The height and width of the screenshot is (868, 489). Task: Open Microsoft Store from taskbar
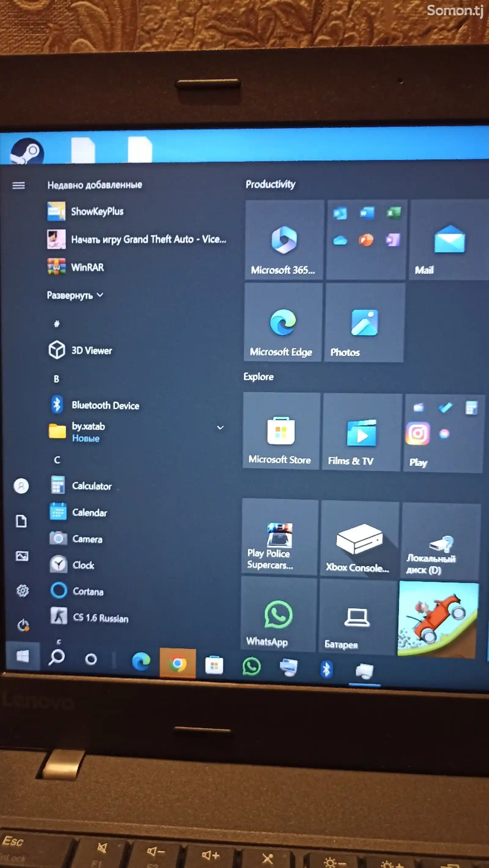[214, 665]
